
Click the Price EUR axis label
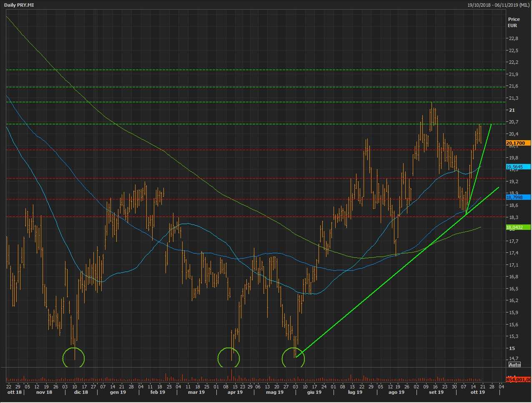coord(514,22)
